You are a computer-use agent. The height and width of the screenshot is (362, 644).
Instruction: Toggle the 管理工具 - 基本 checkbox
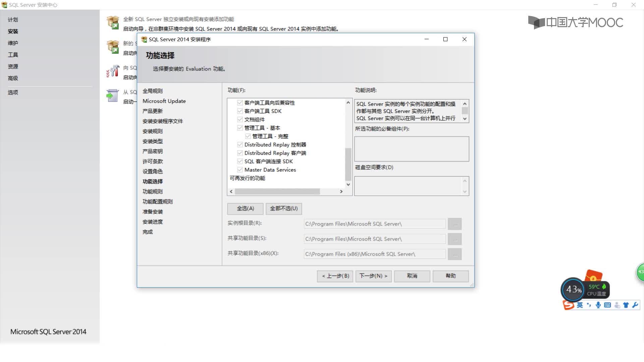pos(240,128)
